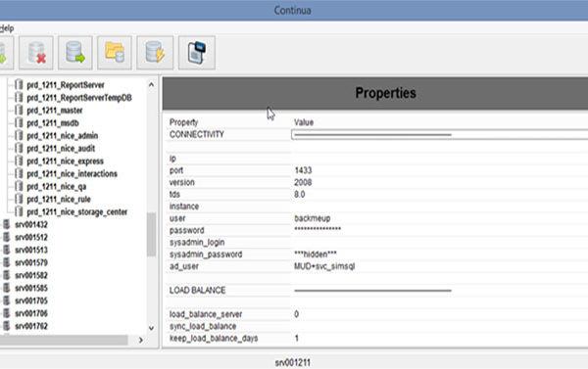The height and width of the screenshot is (369, 588).
Task: Click the delete database toolbar icon
Action: tap(36, 53)
